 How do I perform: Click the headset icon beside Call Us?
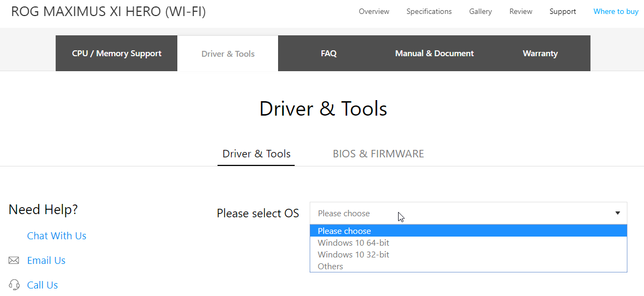[x=14, y=285]
